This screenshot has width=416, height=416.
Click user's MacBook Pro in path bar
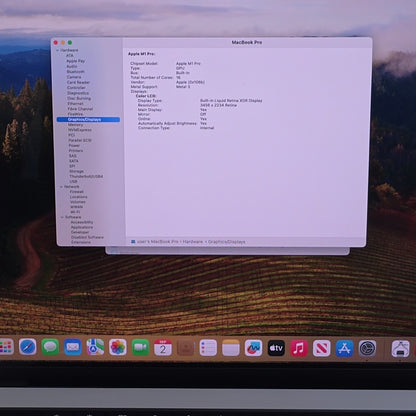[158, 242]
